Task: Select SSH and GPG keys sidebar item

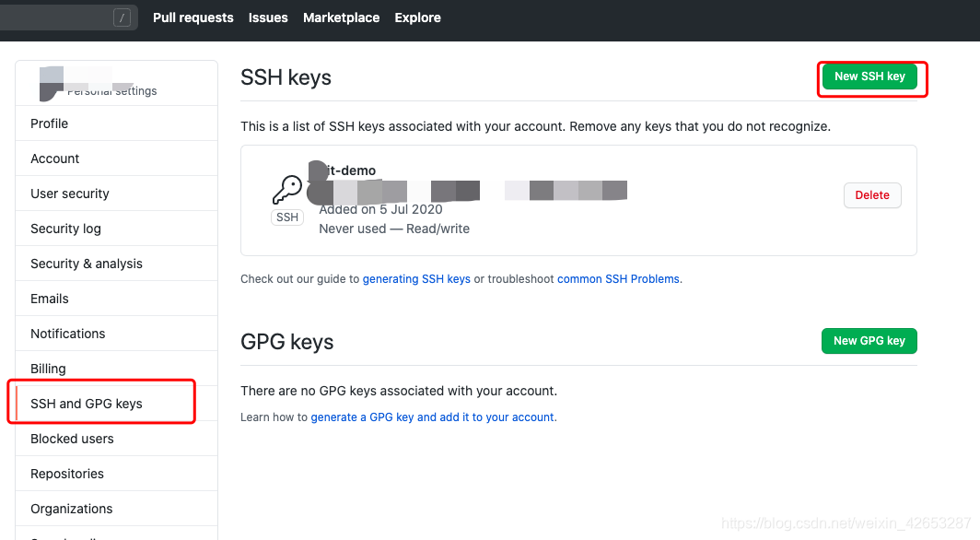Action: pyautogui.click(x=117, y=403)
